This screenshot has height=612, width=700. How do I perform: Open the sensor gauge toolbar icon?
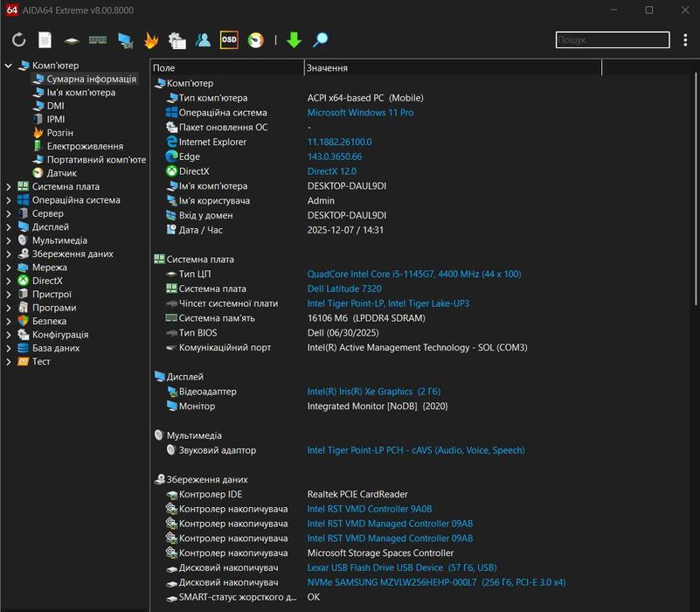click(x=256, y=40)
